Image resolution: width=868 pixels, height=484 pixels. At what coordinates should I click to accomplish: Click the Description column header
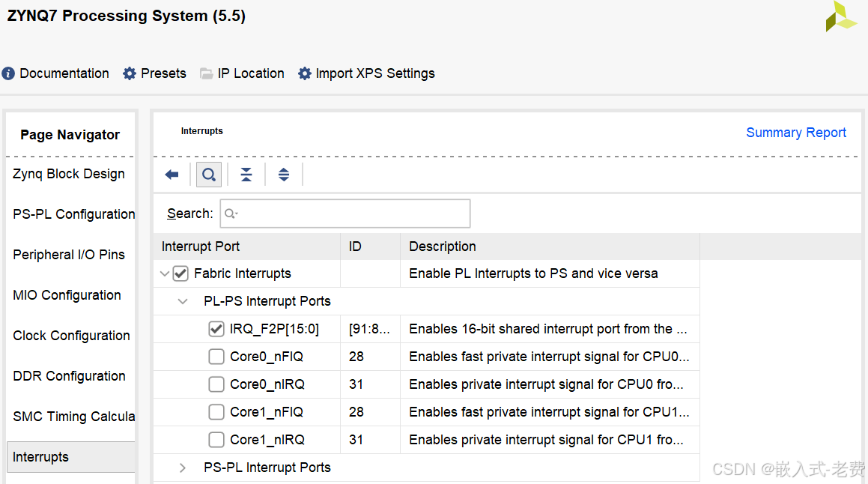click(550, 246)
